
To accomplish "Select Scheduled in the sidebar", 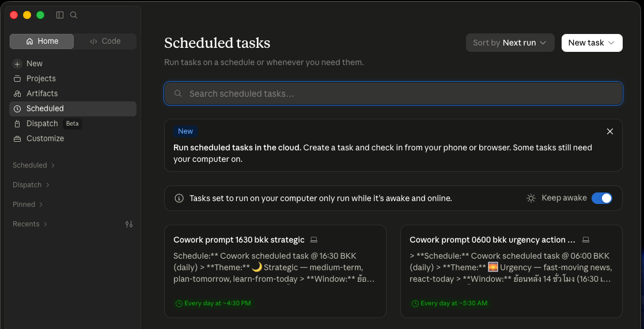I will click(x=73, y=108).
